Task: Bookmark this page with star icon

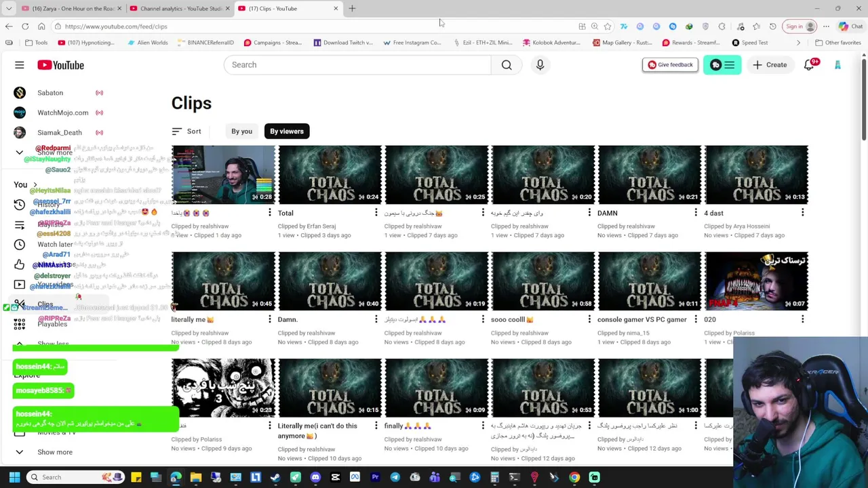Action: [x=608, y=26]
